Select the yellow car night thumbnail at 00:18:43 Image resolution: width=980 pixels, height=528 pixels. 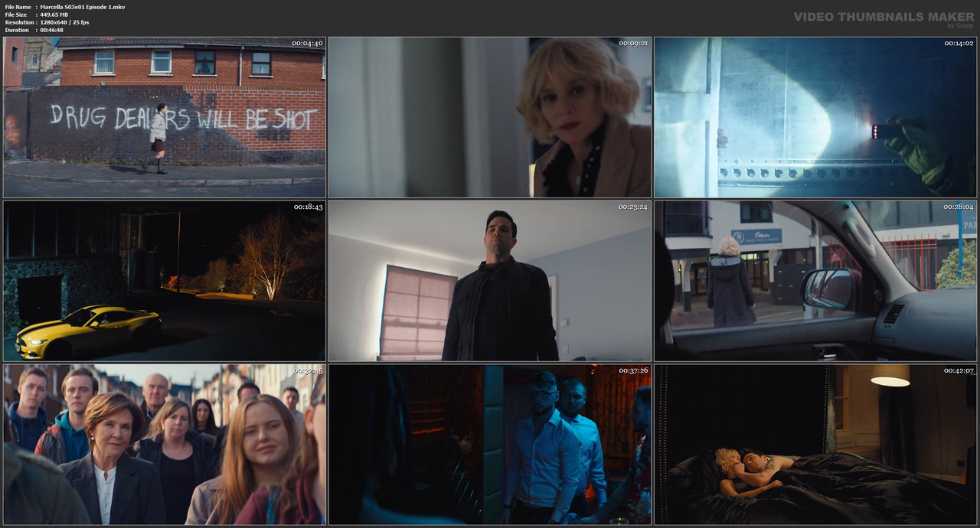pos(165,281)
